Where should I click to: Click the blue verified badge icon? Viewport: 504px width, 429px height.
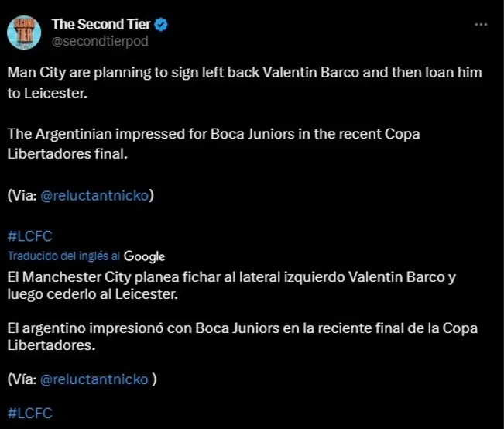point(162,25)
